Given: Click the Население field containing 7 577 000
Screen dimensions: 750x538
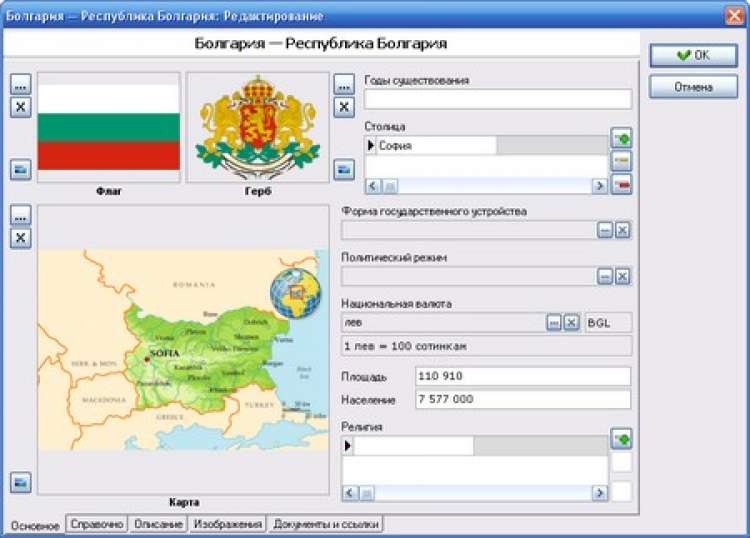Looking at the screenshot, I should pos(523,399).
